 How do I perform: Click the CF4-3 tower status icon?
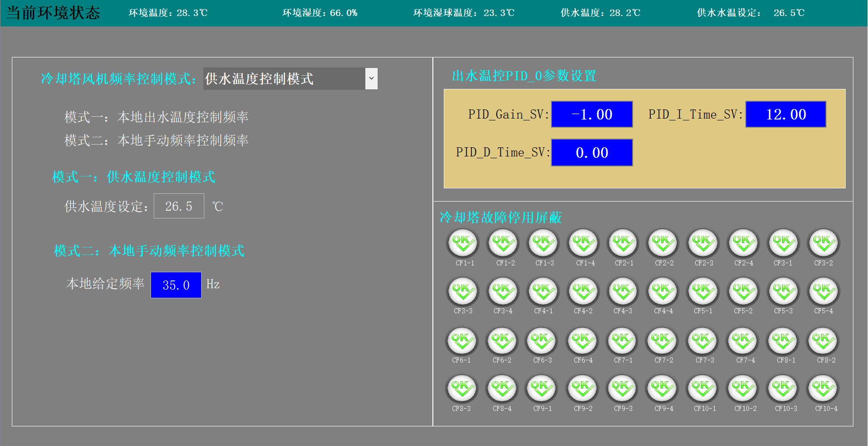[623, 291]
